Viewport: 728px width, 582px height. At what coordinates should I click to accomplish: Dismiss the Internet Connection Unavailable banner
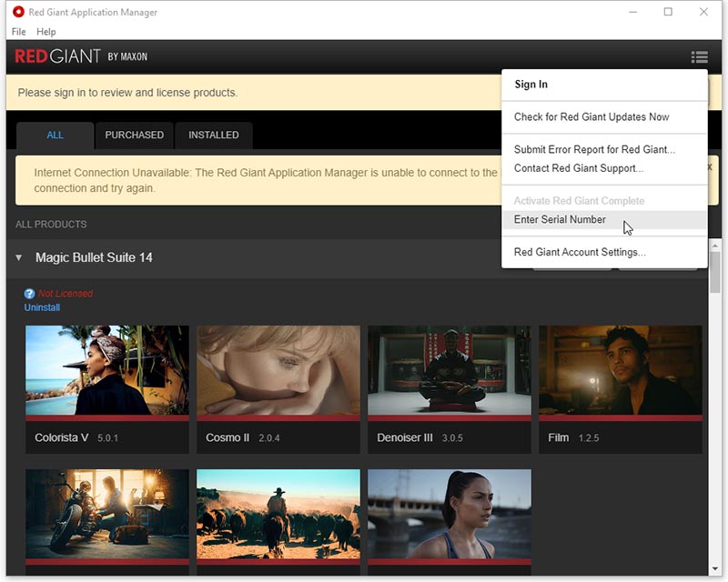pos(710,166)
